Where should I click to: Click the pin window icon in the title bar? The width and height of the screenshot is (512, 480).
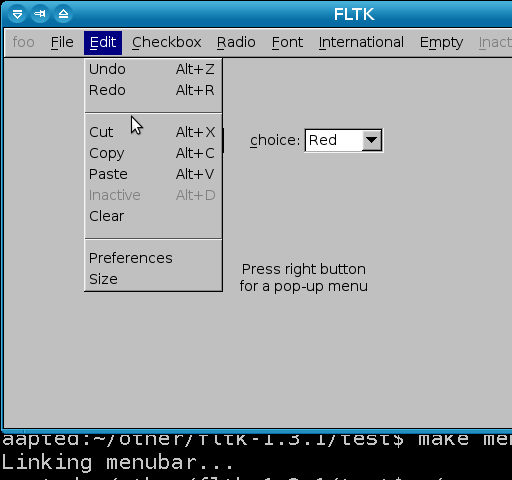coord(40,14)
